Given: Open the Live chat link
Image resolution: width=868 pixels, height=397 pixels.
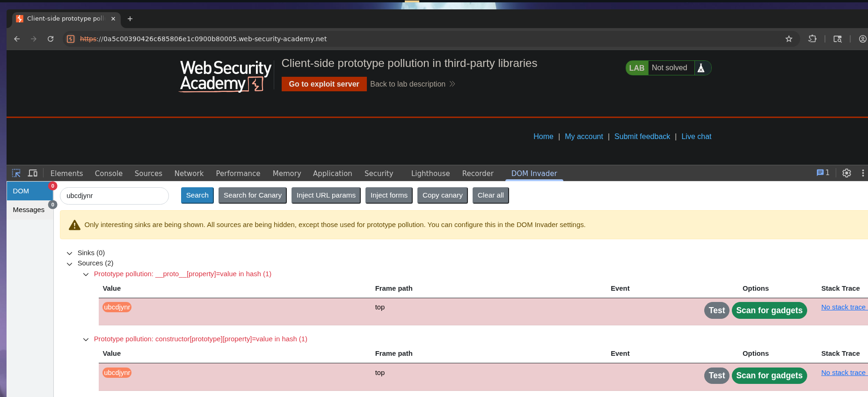Looking at the screenshot, I should 696,137.
